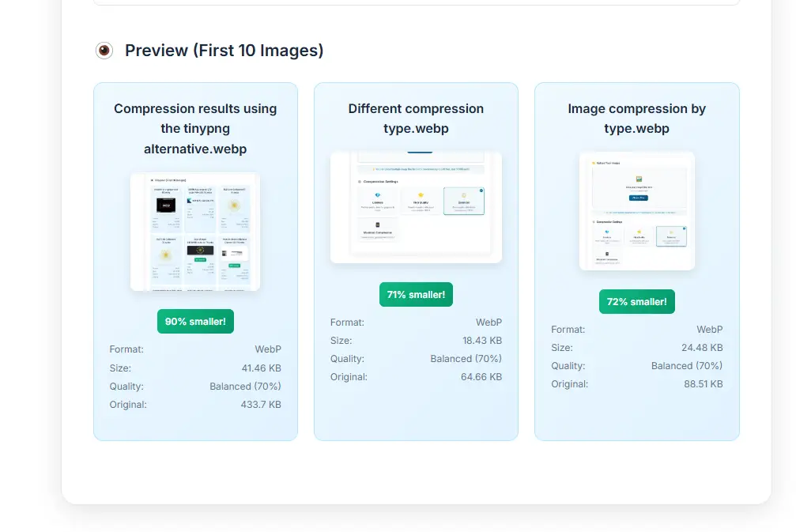796x532 pixels.
Task: Select the "Image compression by type.webp" title text
Action: [636, 119]
